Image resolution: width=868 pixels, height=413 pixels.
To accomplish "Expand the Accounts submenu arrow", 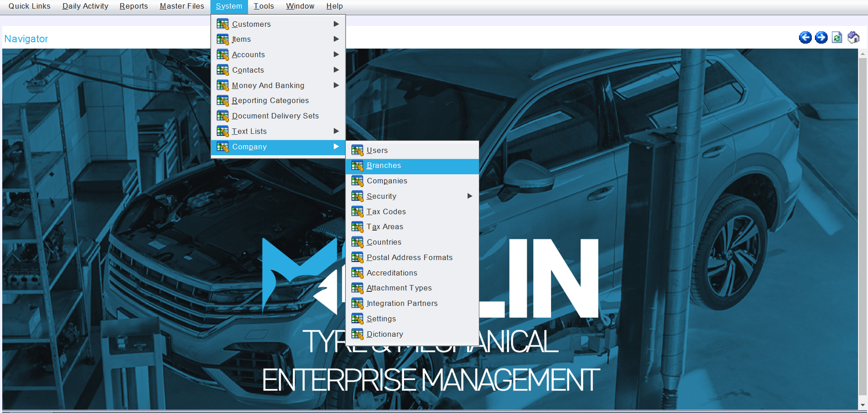I will click(x=336, y=54).
